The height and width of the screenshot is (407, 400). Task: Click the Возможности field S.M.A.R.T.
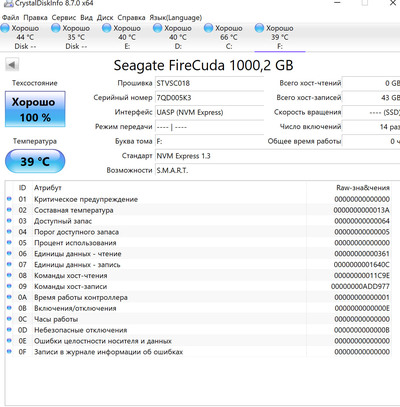(x=277, y=170)
